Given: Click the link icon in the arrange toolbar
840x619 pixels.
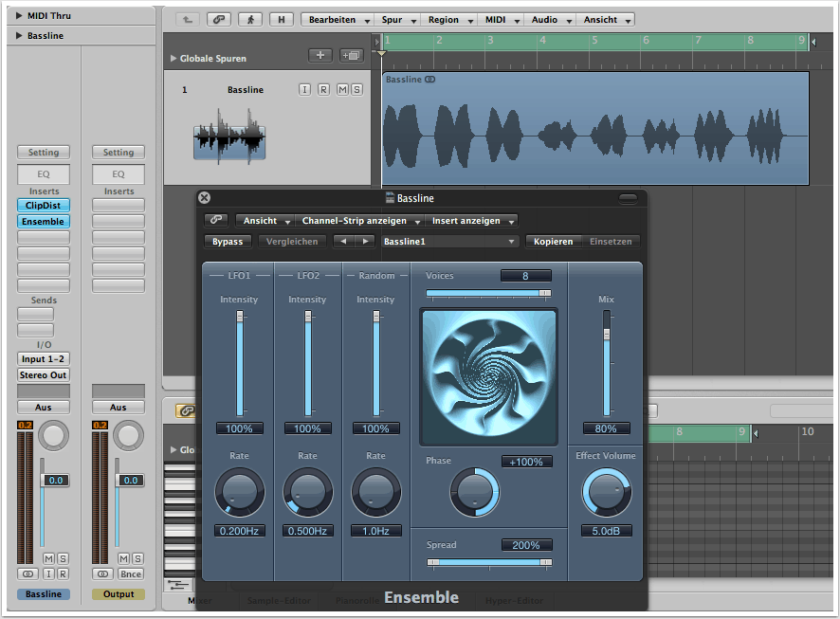Looking at the screenshot, I should click(219, 19).
